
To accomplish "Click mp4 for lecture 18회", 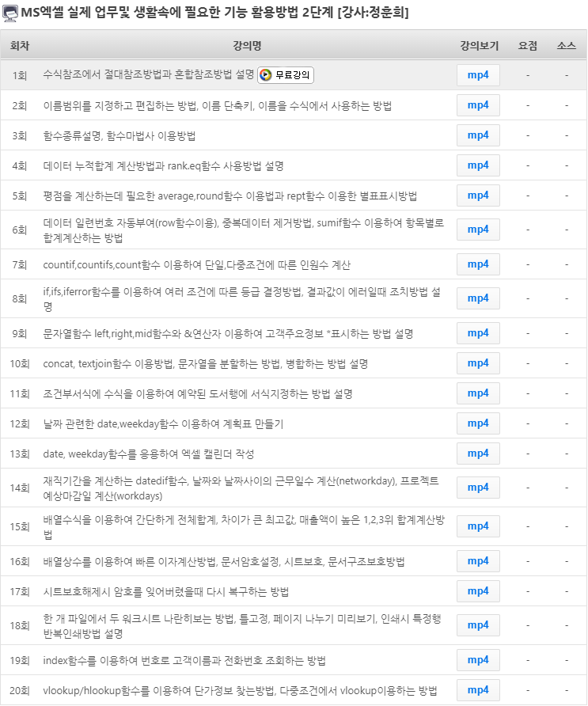I will pos(478,625).
